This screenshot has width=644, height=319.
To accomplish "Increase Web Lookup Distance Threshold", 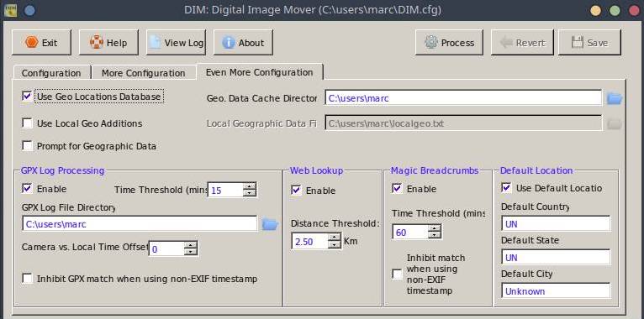I will (335, 238).
